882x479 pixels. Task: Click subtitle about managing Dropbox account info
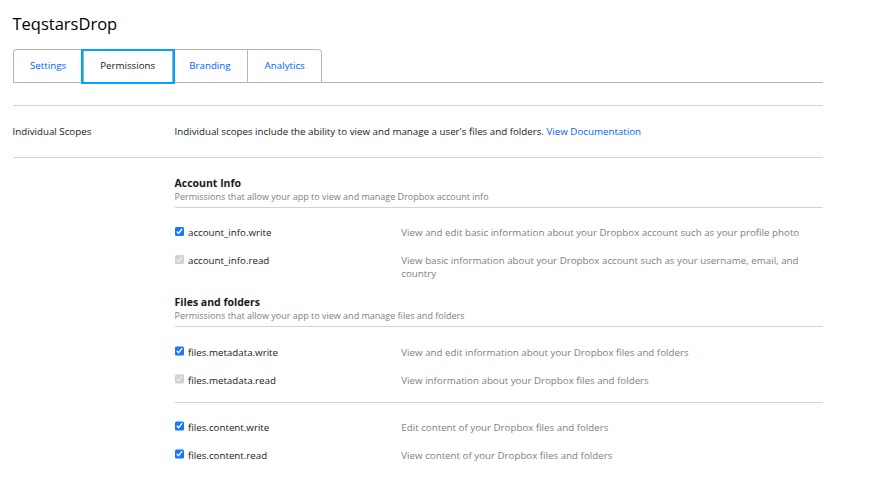tap(331, 197)
